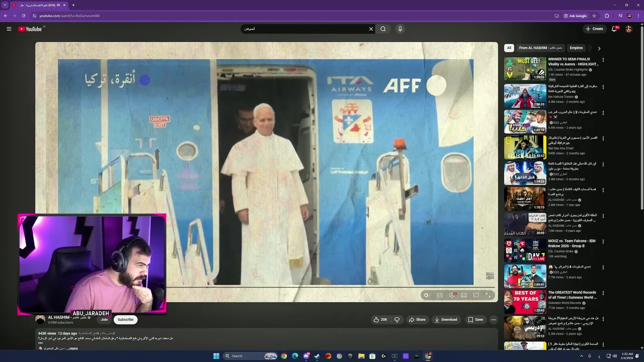Like the video with 20K likes
Image resolution: width=644 pixels, height=362 pixels.
coord(380,319)
